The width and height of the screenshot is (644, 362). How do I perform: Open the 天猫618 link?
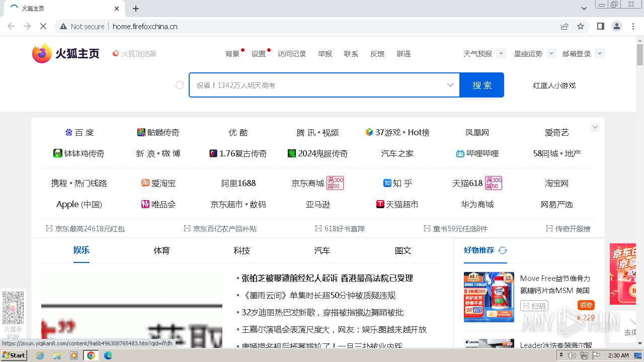(x=467, y=183)
